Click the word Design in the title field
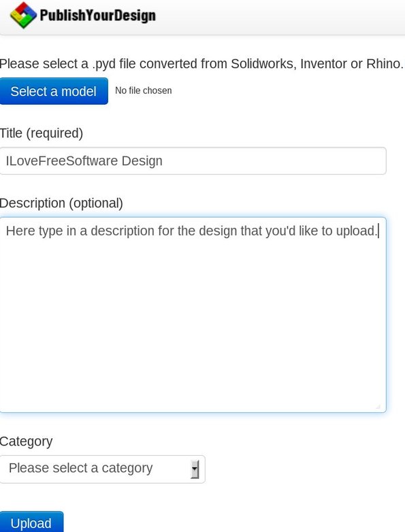The width and height of the screenshot is (405, 532). pyautogui.click(x=142, y=161)
